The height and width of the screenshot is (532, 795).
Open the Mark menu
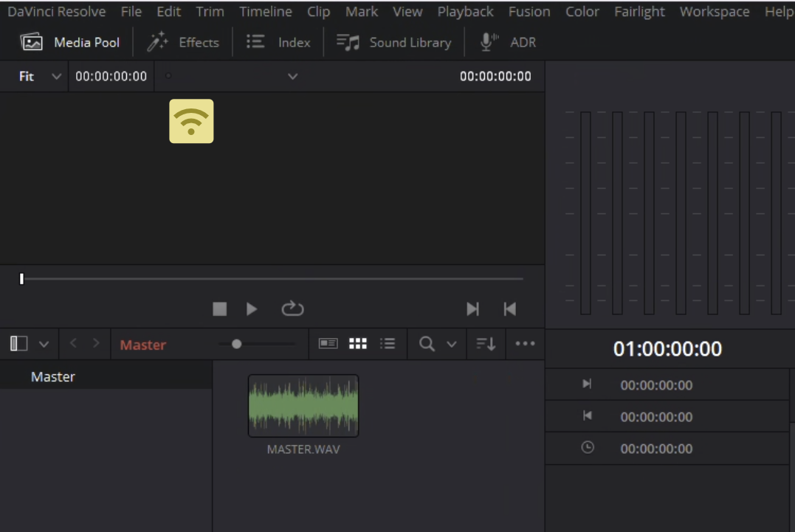click(362, 12)
